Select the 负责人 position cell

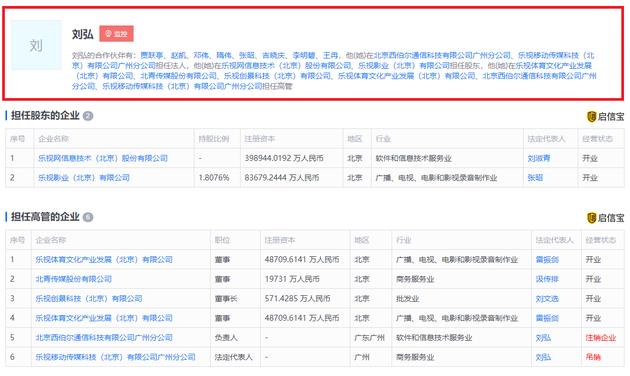(x=226, y=337)
